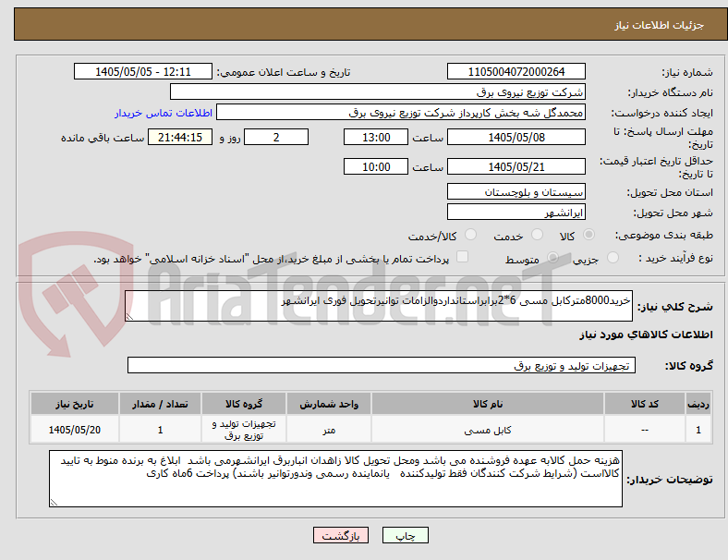This screenshot has width=728, height=560.
Task: Click the -- product code cell
Action: point(645,430)
